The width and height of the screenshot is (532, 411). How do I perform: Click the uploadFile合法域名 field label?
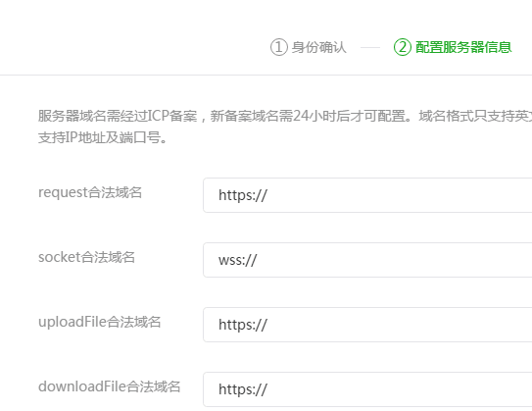click(x=99, y=322)
